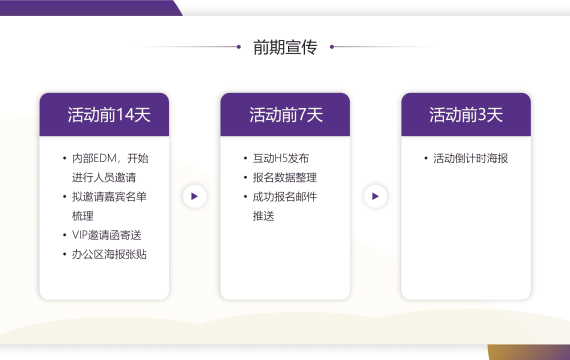Select the 前期宣传 slide title
Viewport: 570px width, 360px height.
pyautogui.click(x=285, y=47)
